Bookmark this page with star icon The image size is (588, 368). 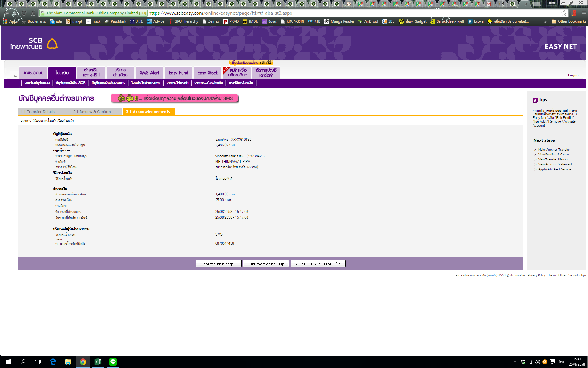pyautogui.click(x=564, y=13)
